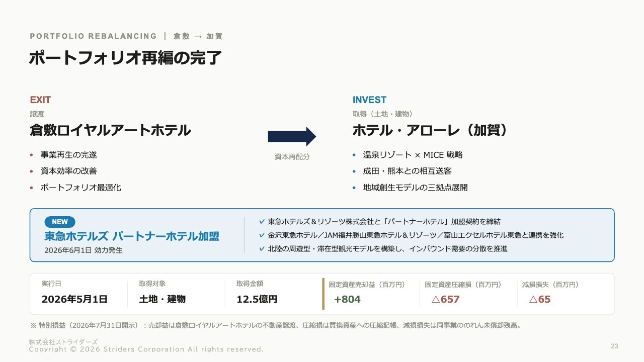Image resolution: width=644 pixels, height=362 pixels.
Task: Click the green '+804' value
Action: [x=348, y=300]
